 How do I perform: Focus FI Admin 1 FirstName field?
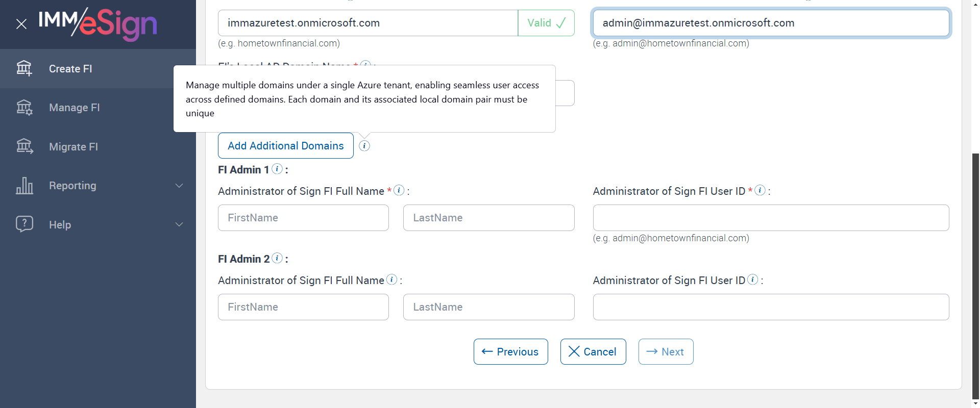[303, 218]
